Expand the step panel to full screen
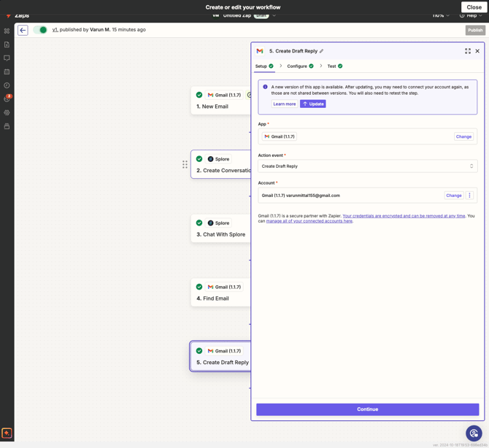 468,51
